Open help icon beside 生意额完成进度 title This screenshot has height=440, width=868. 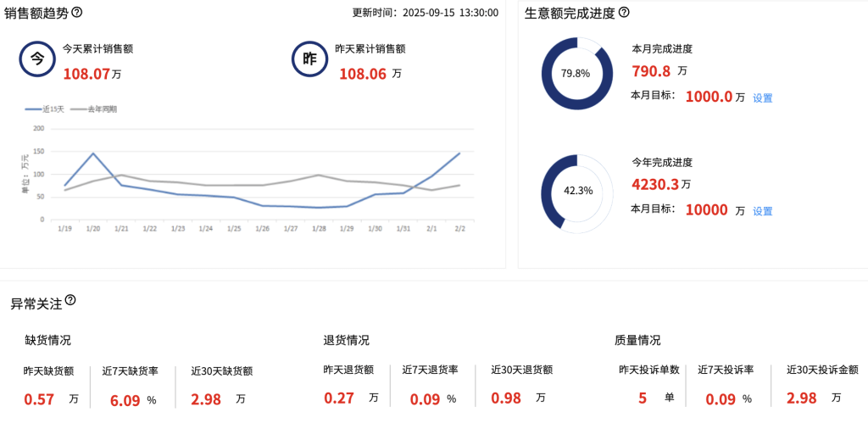tap(624, 12)
